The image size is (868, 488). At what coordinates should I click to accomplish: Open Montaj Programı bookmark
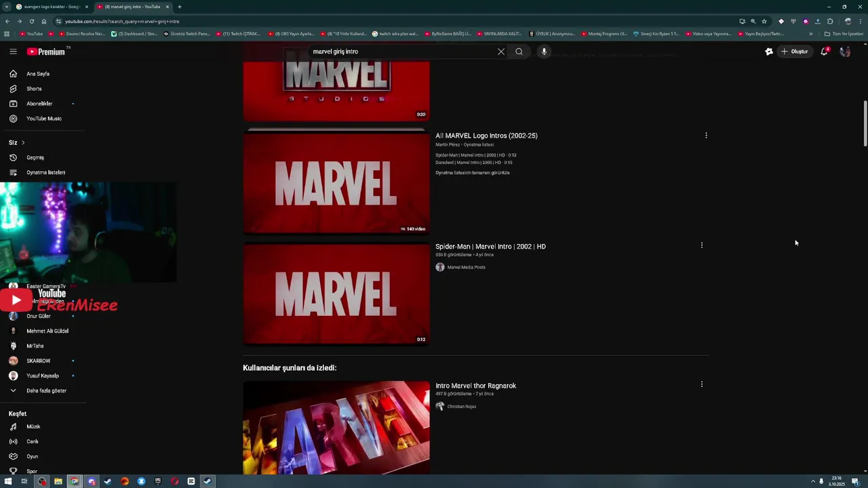click(x=605, y=33)
